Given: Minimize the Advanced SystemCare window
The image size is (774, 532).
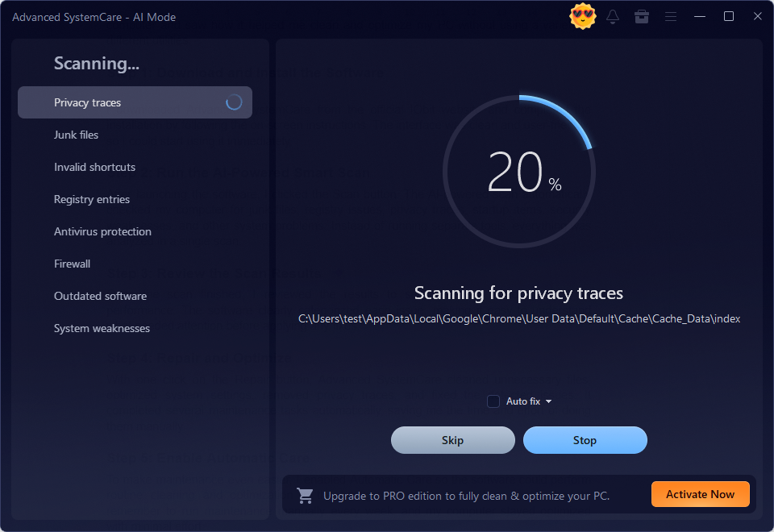Looking at the screenshot, I should pyautogui.click(x=700, y=17).
